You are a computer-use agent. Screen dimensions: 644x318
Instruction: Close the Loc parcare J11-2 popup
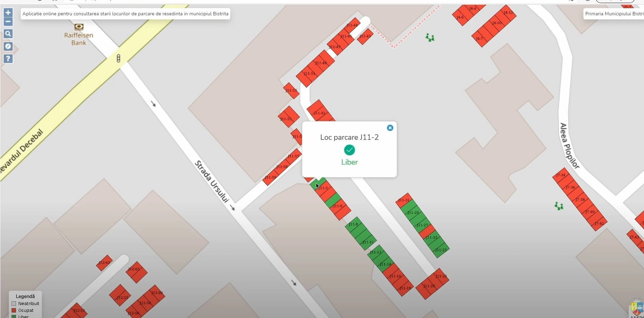click(390, 128)
